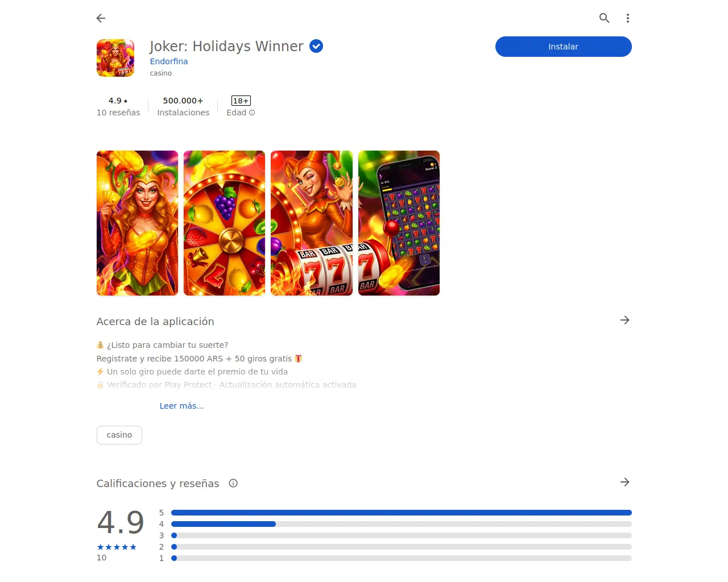Click the Joker app icon image
The height and width of the screenshot is (582, 728).
coord(115,58)
